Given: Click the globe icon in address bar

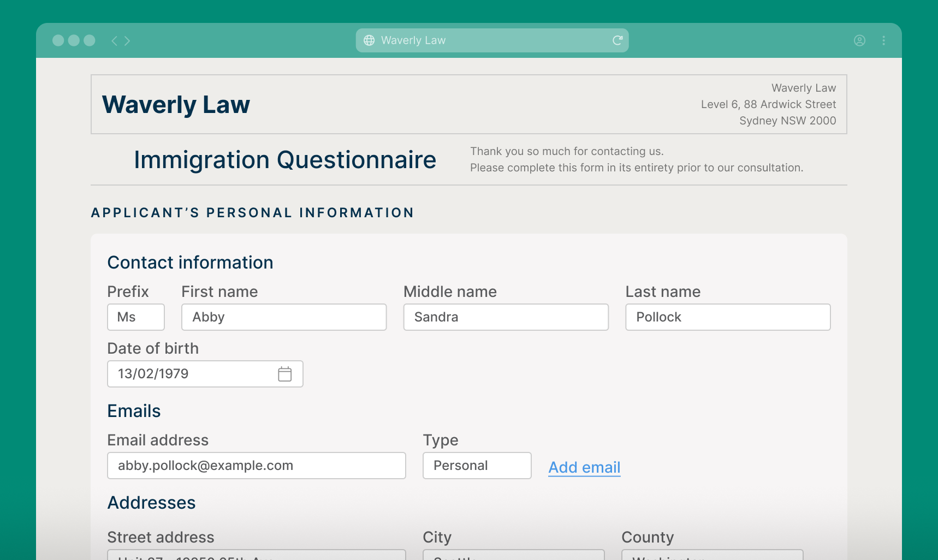Looking at the screenshot, I should point(369,40).
